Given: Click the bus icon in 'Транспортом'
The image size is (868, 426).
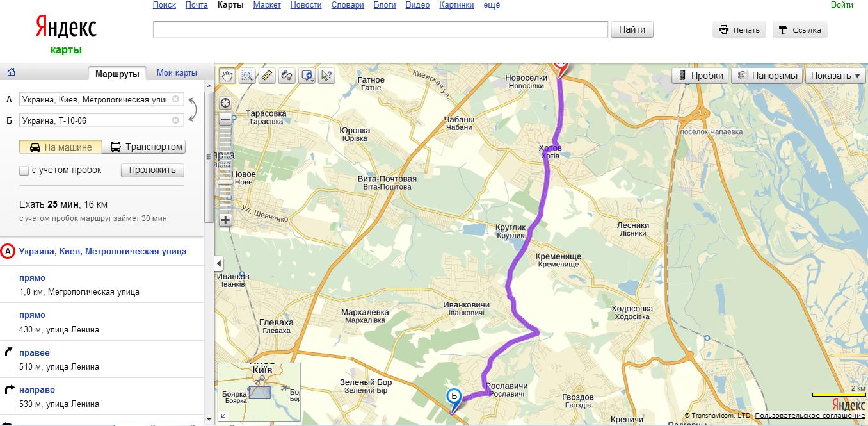Looking at the screenshot, I should 116,147.
